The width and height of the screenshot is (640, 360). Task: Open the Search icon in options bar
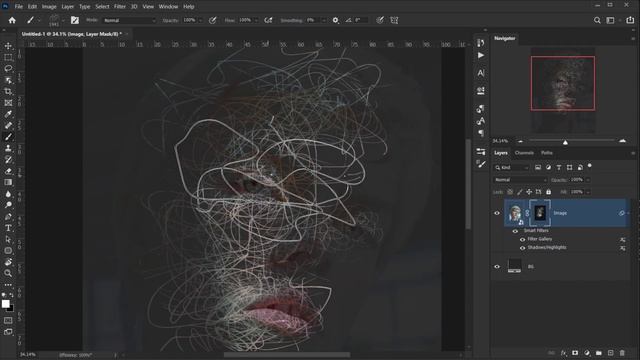point(597,20)
